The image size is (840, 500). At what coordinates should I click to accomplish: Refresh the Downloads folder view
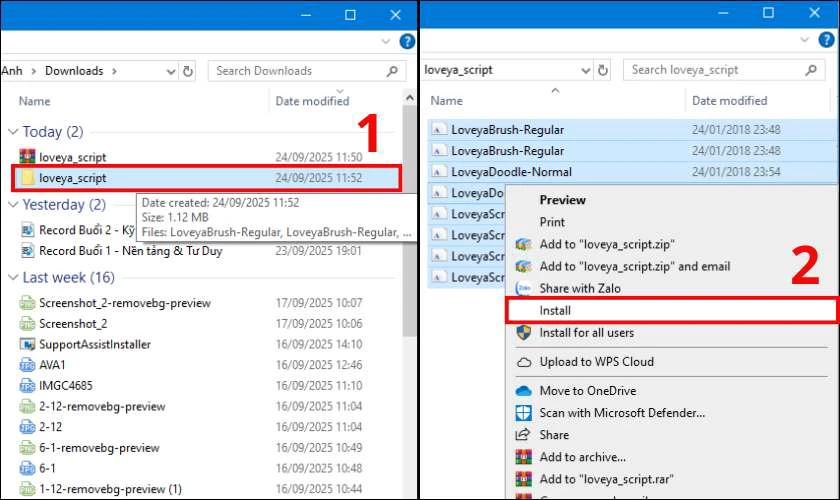click(x=188, y=71)
